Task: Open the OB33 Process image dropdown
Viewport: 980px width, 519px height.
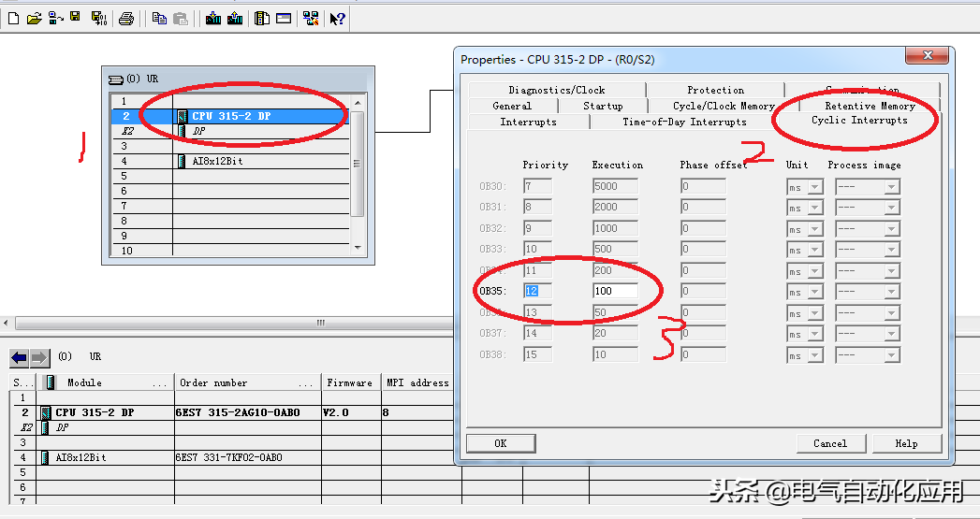Action: click(x=892, y=250)
